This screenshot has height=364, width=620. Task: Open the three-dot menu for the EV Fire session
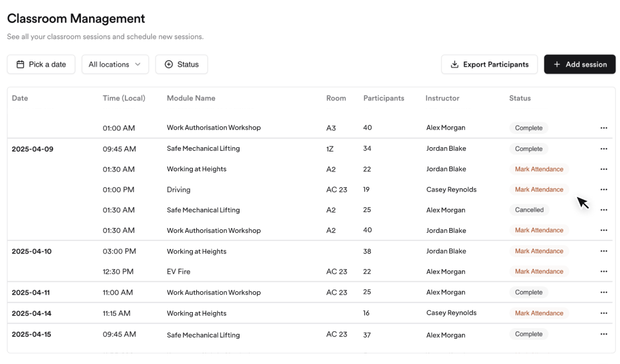point(603,272)
